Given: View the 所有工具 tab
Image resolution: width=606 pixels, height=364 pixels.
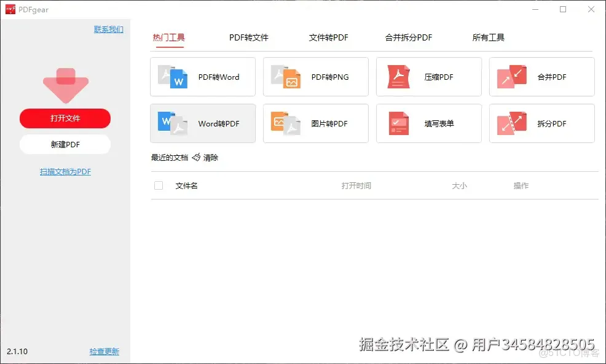Looking at the screenshot, I should pyautogui.click(x=489, y=37).
